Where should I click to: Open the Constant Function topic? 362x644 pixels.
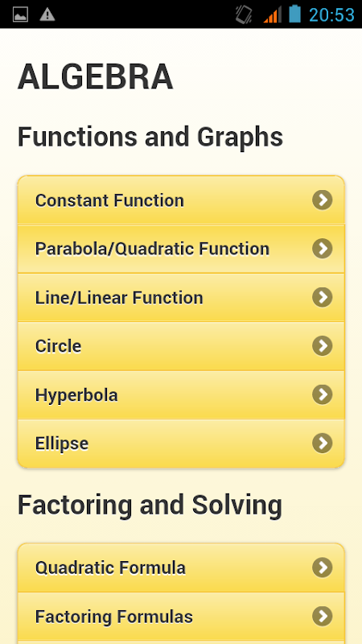point(181,200)
